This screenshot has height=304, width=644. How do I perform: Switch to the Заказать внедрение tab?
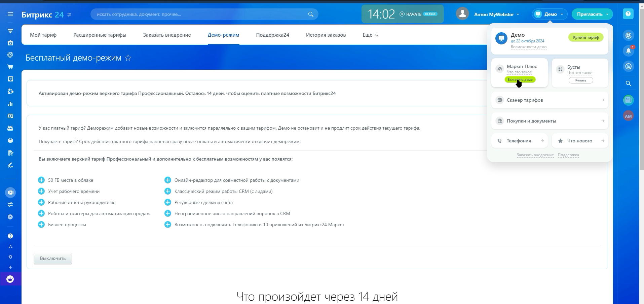(167, 35)
